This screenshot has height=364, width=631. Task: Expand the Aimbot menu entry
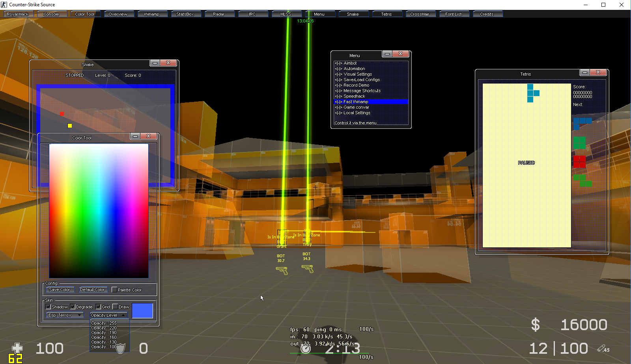[x=371, y=63]
